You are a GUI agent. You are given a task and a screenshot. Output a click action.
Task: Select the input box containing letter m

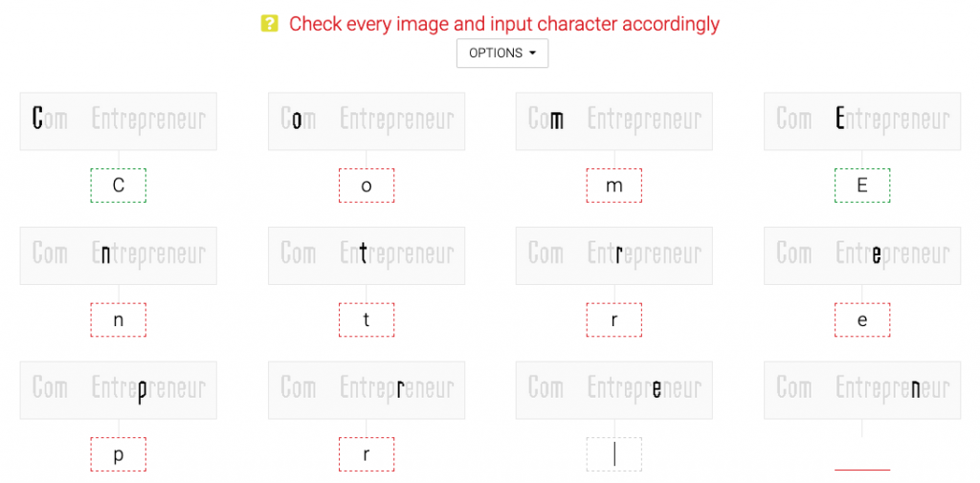coord(614,186)
